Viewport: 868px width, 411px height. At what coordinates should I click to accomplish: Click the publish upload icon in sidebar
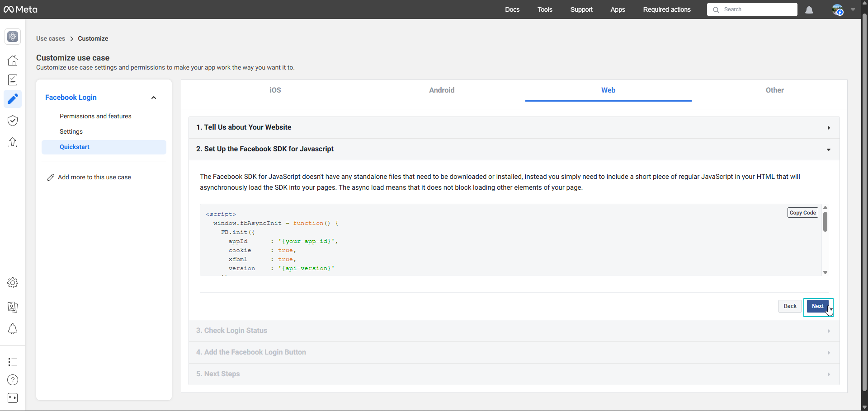[x=13, y=143]
